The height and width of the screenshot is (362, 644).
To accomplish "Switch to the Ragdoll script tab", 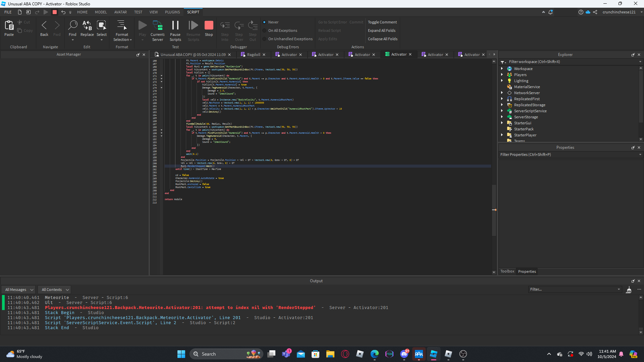I will (253, 55).
